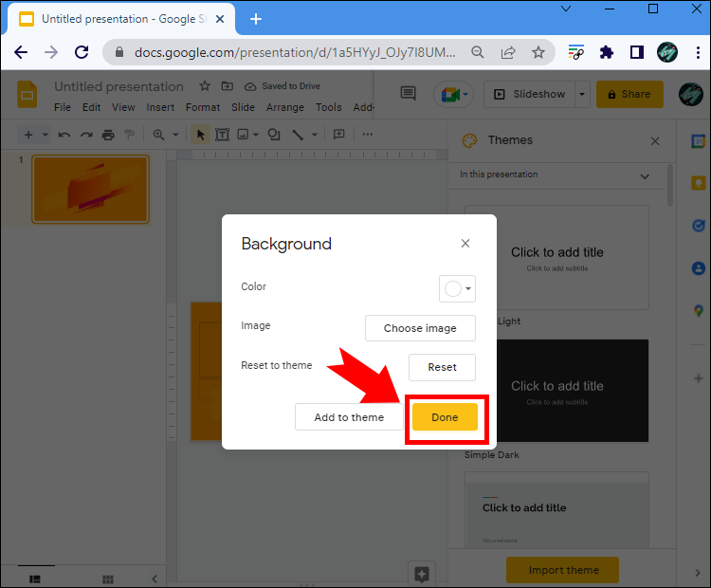
Task: Click the Undo icon
Action: tap(64, 135)
